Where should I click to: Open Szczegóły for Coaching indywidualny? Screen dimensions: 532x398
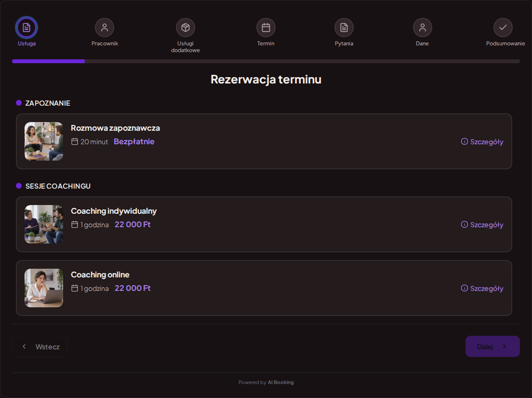point(487,225)
